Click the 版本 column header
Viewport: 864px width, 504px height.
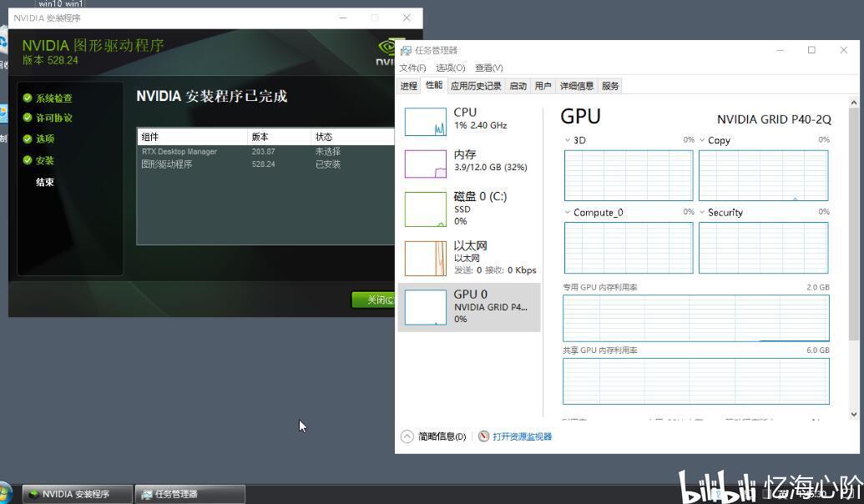point(280,137)
